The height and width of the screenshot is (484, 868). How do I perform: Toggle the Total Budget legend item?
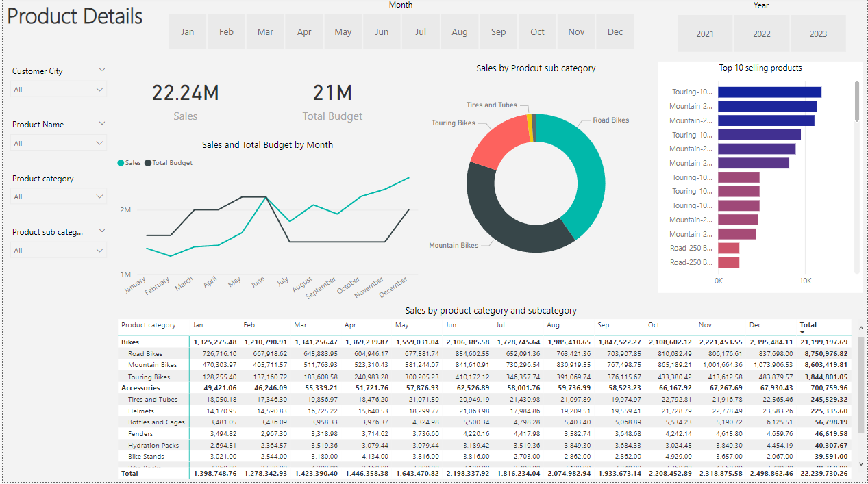click(173, 162)
